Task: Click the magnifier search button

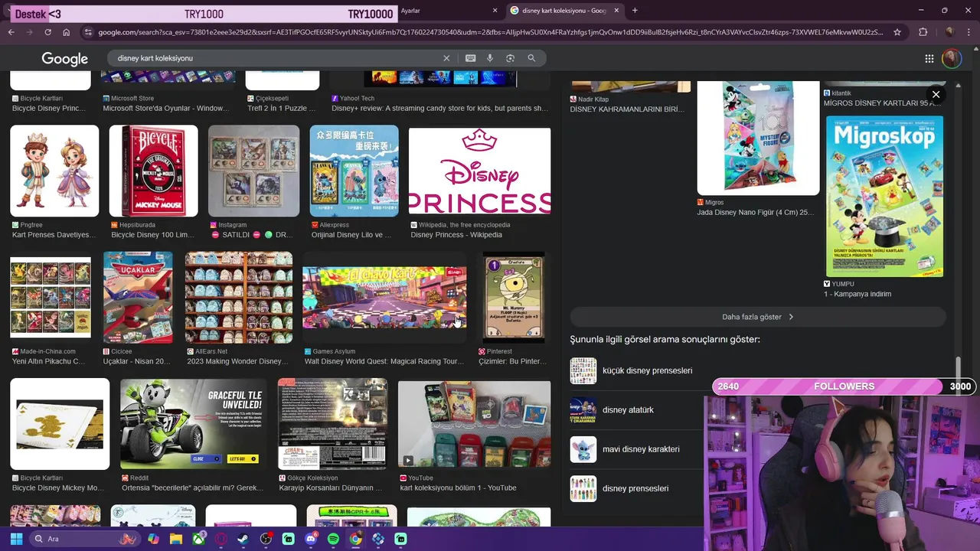Action: click(531, 58)
